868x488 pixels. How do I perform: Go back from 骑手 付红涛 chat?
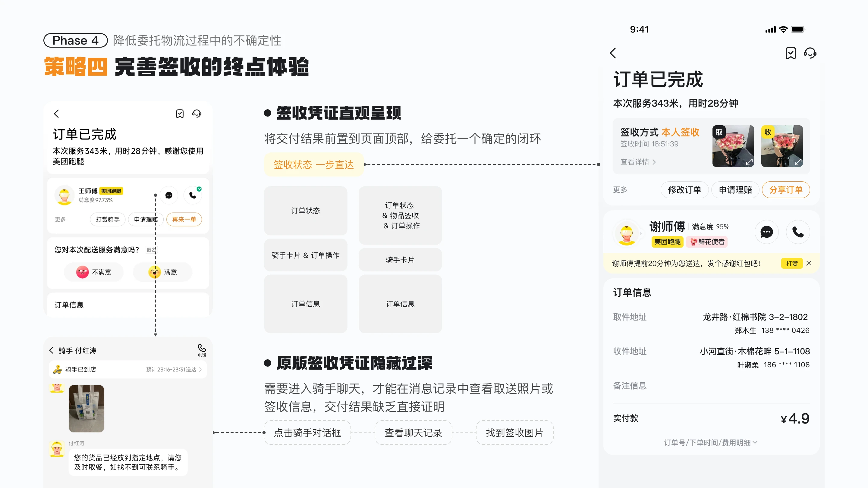click(51, 350)
